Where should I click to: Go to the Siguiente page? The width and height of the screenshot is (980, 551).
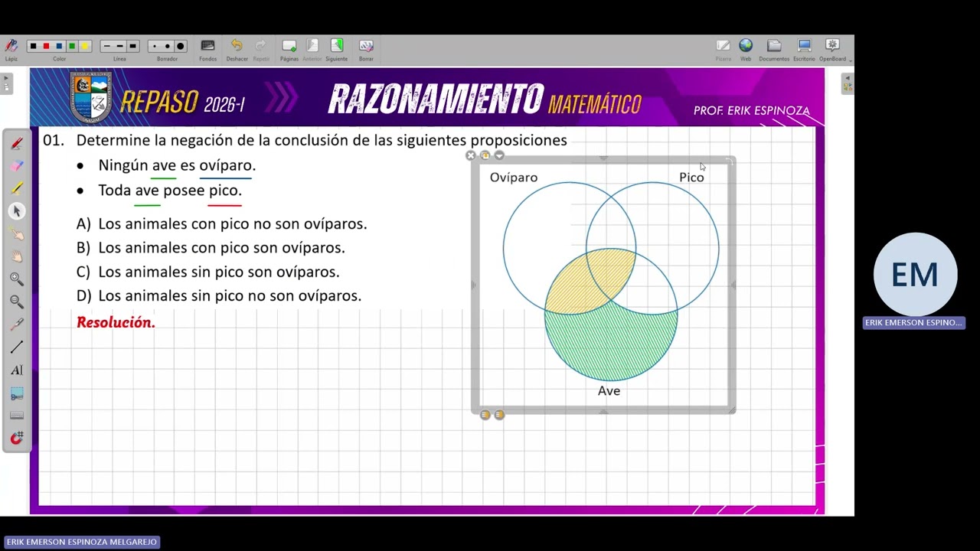point(337,49)
